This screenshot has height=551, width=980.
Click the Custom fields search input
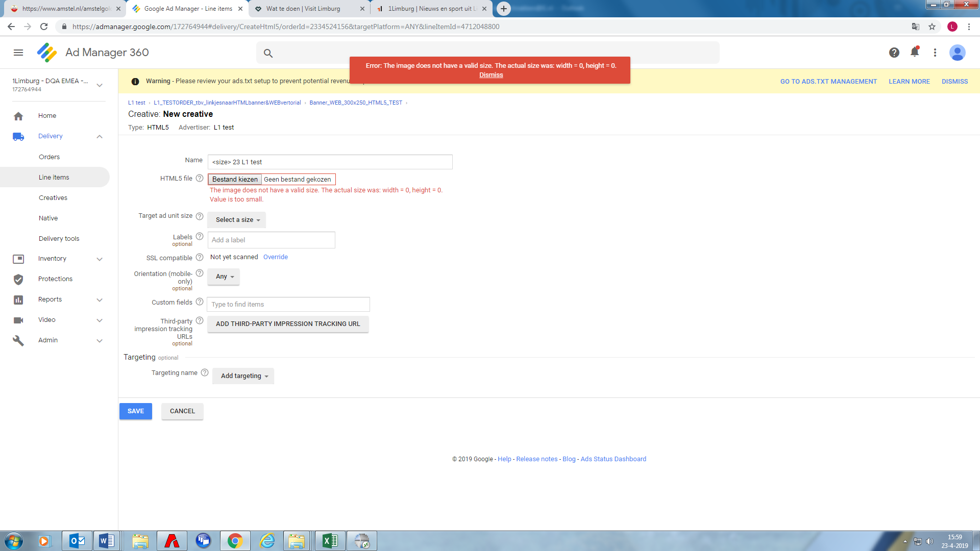click(x=288, y=305)
